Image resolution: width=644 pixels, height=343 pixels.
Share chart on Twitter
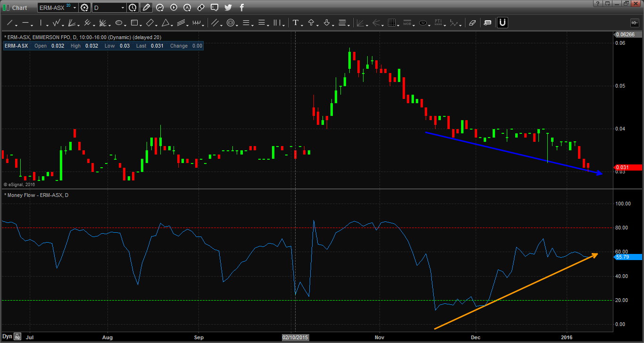[228, 8]
